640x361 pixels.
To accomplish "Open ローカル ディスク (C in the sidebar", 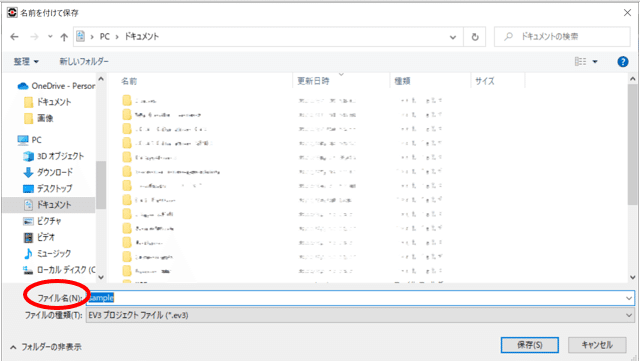I will coord(66,270).
